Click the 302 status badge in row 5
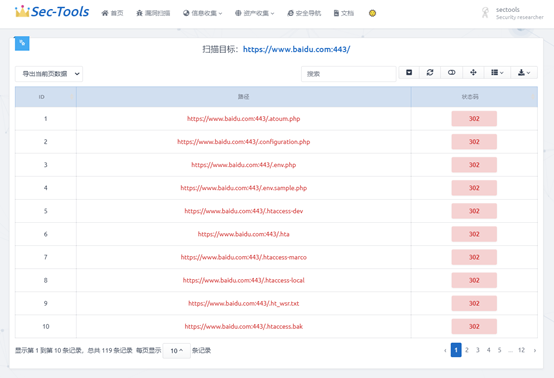Image resolution: width=554 pixels, height=378 pixels. point(474,211)
